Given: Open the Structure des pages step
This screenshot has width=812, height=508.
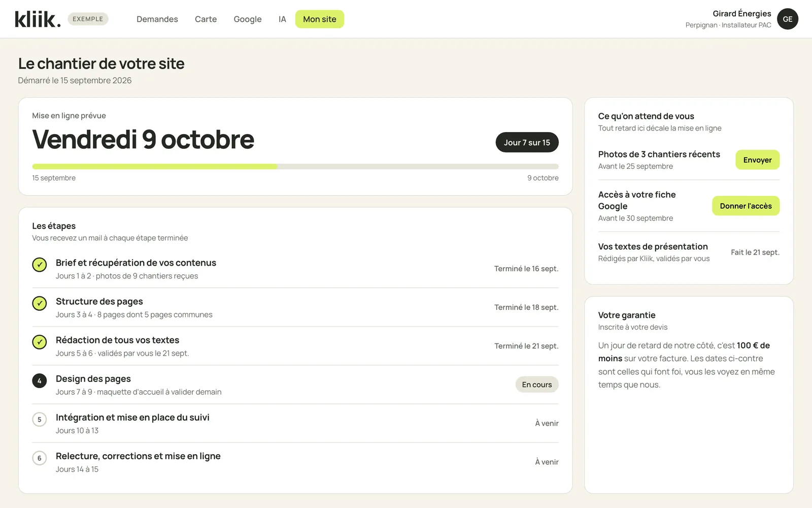Looking at the screenshot, I should tap(295, 307).
